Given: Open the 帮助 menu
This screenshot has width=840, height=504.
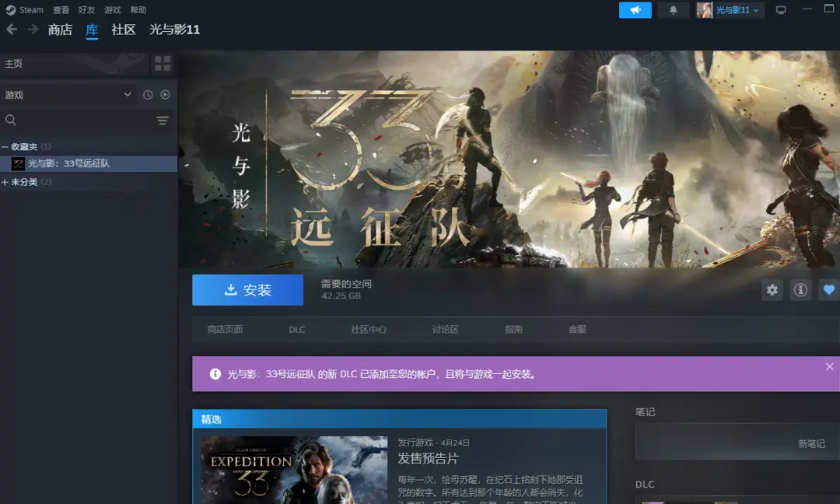Looking at the screenshot, I should coord(138,9).
